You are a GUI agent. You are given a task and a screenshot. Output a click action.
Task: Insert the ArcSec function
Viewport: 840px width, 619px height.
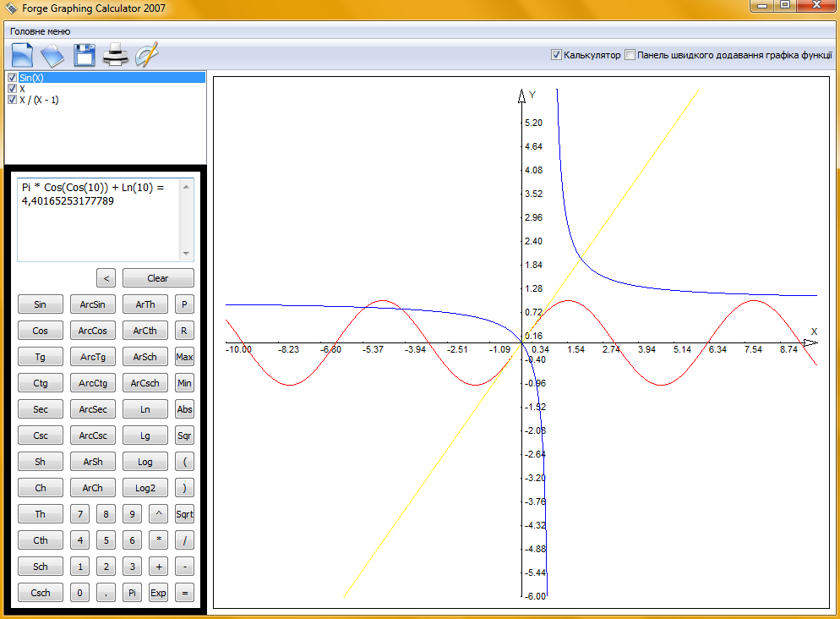pos(93,409)
